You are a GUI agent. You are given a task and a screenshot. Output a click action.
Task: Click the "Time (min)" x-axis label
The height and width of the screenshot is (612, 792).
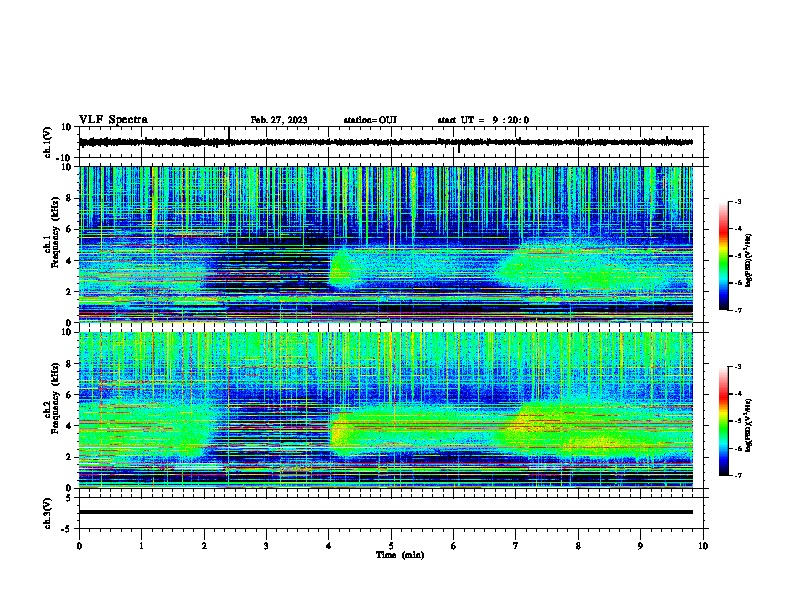(400, 555)
